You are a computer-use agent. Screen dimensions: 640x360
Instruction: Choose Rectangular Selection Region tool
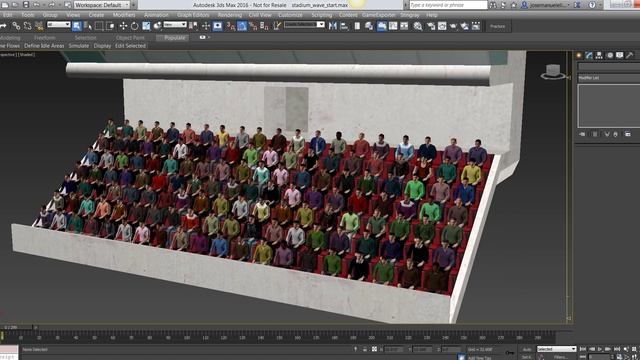pos(99,26)
